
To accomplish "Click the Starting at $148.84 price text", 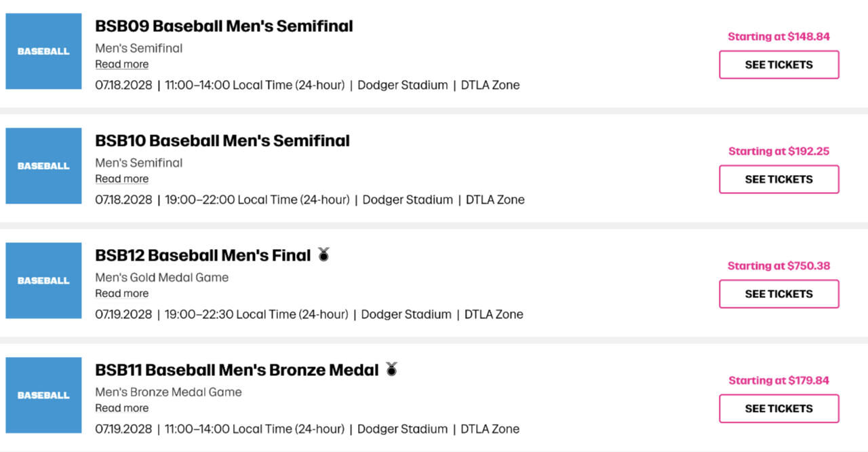I will pyautogui.click(x=778, y=37).
